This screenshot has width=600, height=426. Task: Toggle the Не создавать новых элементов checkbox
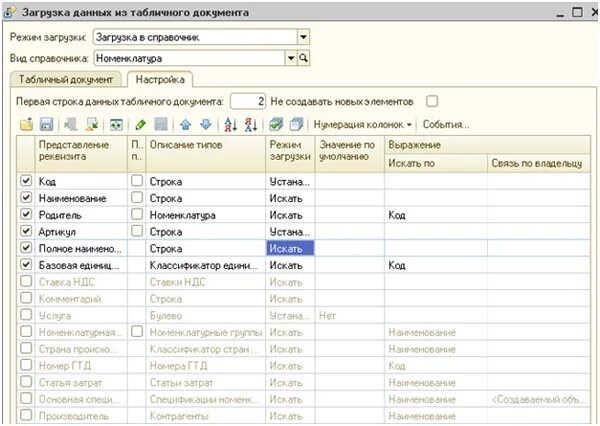(432, 101)
